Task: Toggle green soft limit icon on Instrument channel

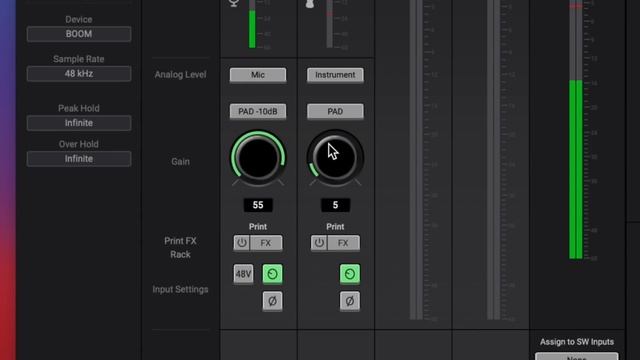Action: point(350,274)
